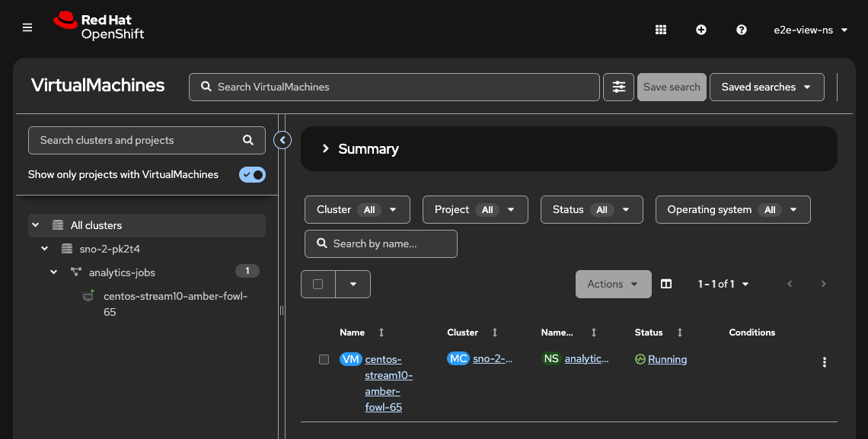This screenshot has width=868, height=439.
Task: Open the Cluster filter dropdown
Action: pyautogui.click(x=357, y=209)
